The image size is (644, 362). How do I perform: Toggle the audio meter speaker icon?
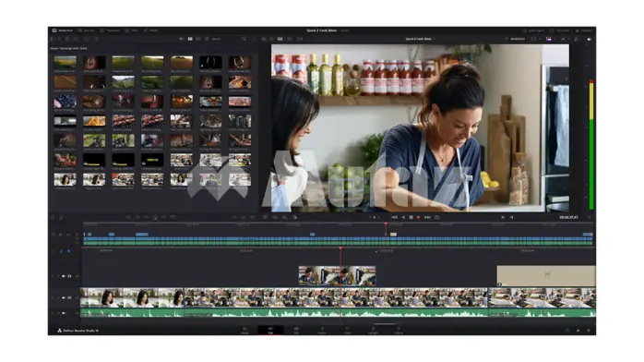(x=590, y=39)
